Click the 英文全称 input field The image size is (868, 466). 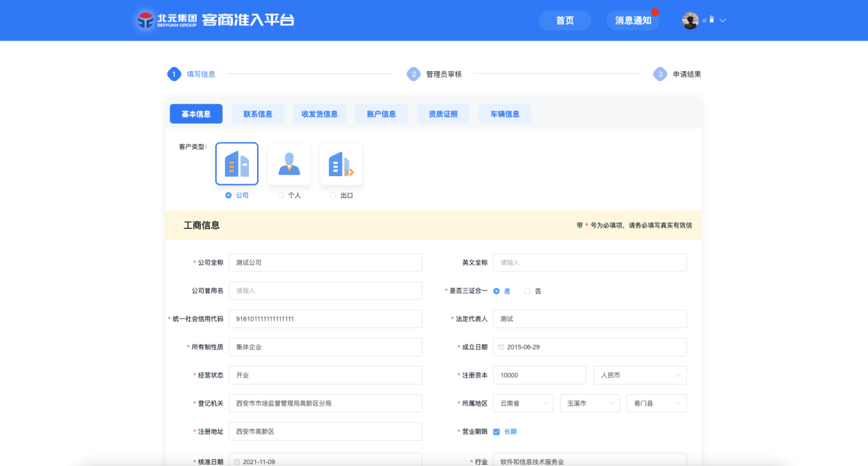(590, 262)
